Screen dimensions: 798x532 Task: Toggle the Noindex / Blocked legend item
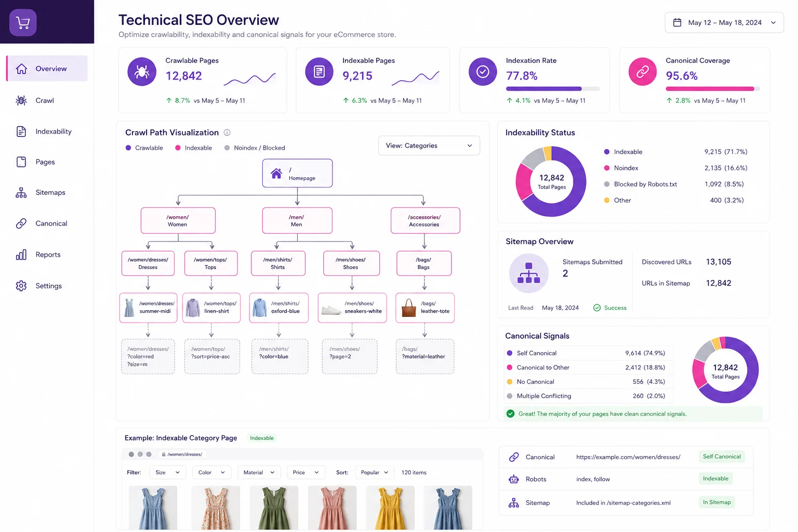pos(255,148)
